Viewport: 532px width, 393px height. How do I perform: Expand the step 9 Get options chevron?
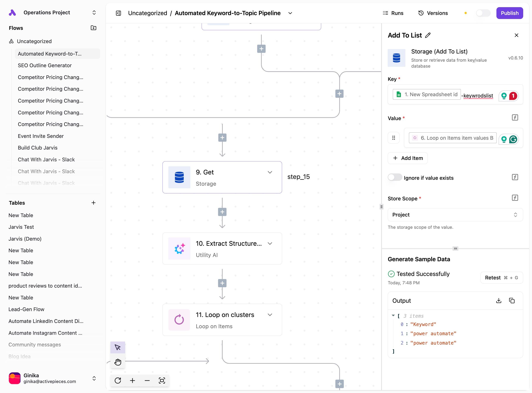[270, 172]
